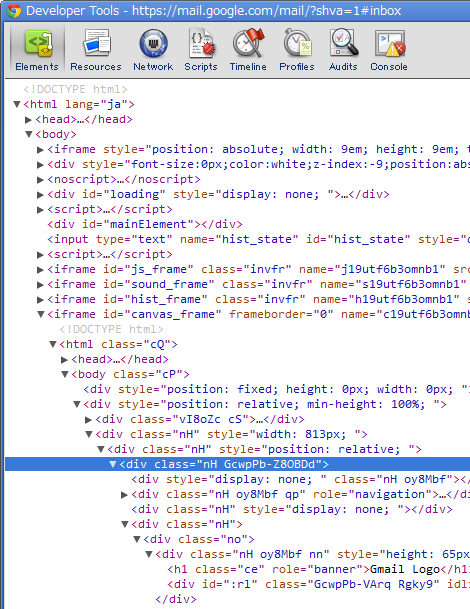Collapse the top-level body node
The image size is (470, 609).
point(29,134)
